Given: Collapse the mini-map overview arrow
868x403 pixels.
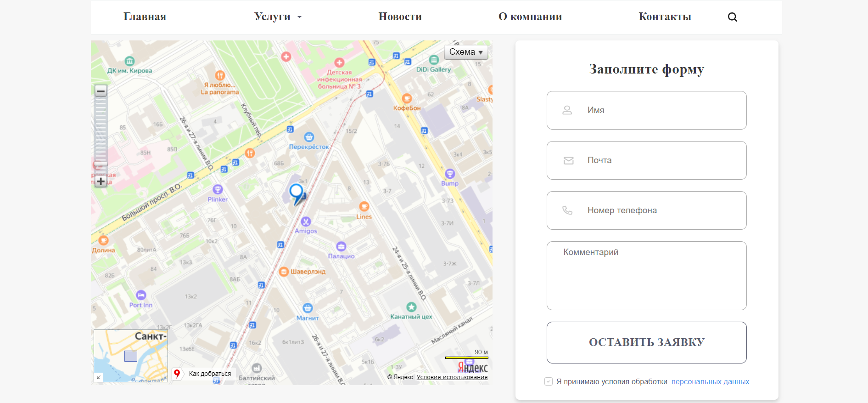Looking at the screenshot, I should (98, 377).
